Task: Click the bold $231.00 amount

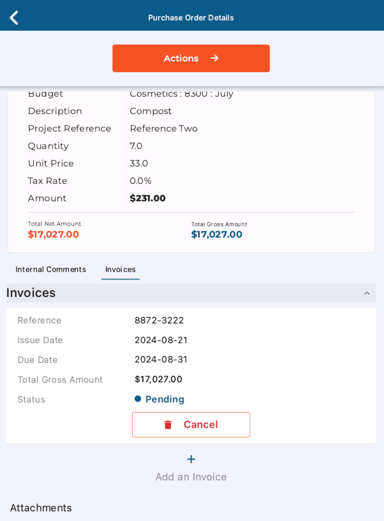Action: tap(147, 198)
